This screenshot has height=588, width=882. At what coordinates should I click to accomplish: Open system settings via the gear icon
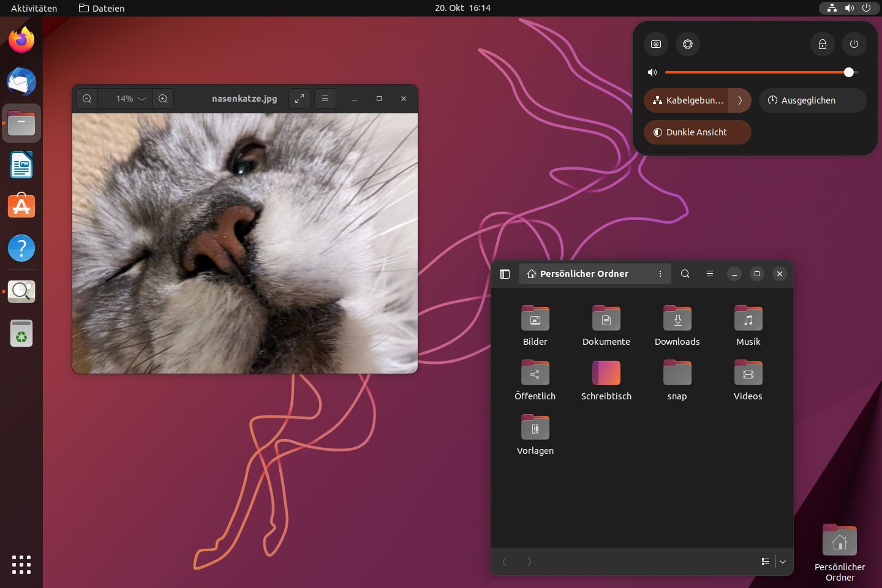coord(688,44)
